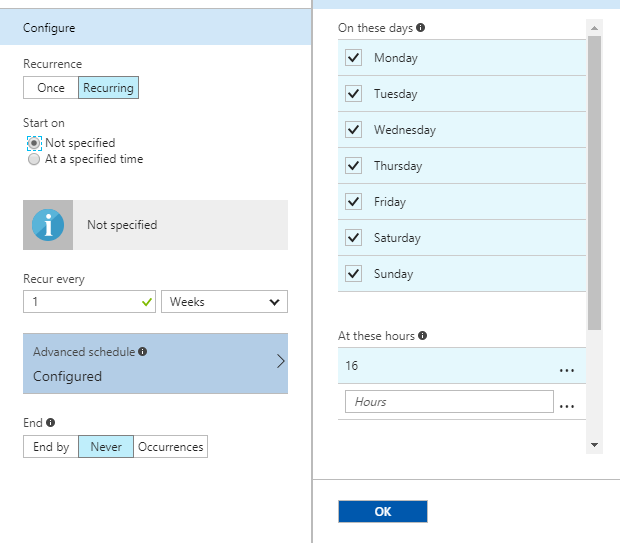620x543 pixels.
Task: Select the 'Not specified' start radio button
Action: 35,143
